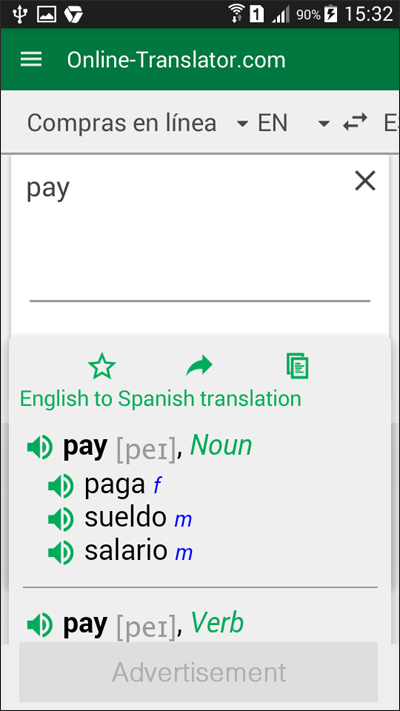Play pronunciation of pay verb

coord(40,625)
